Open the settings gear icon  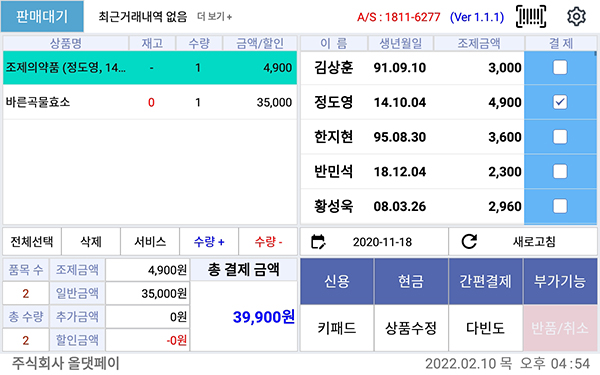point(576,16)
